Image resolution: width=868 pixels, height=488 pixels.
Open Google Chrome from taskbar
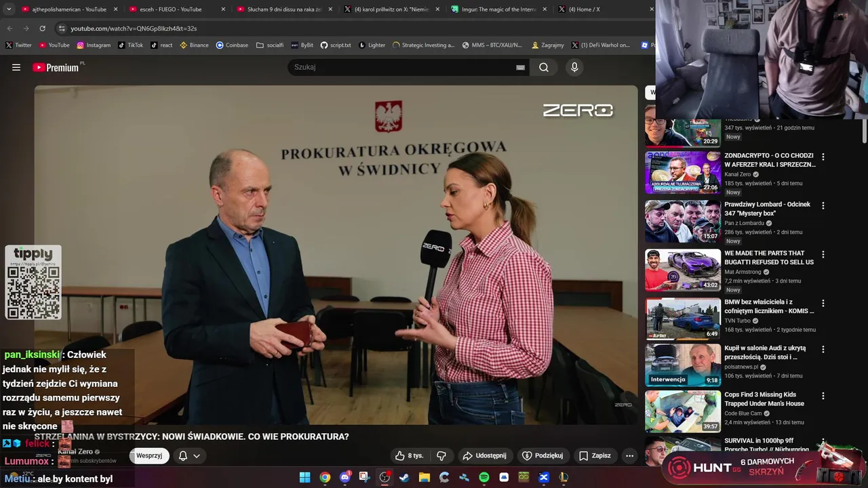pyautogui.click(x=325, y=477)
